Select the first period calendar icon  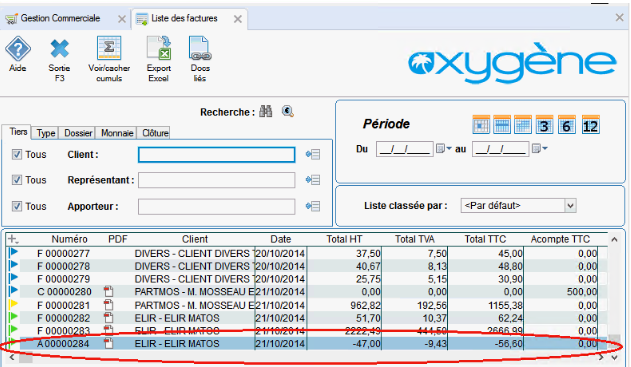click(x=481, y=125)
